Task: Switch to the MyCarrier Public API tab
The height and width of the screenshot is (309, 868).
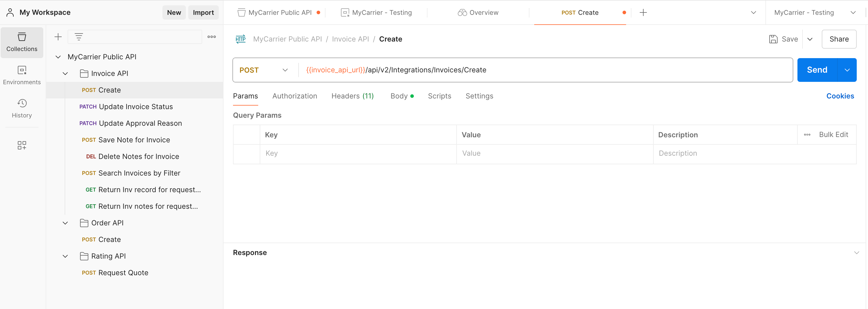Action: pos(278,12)
